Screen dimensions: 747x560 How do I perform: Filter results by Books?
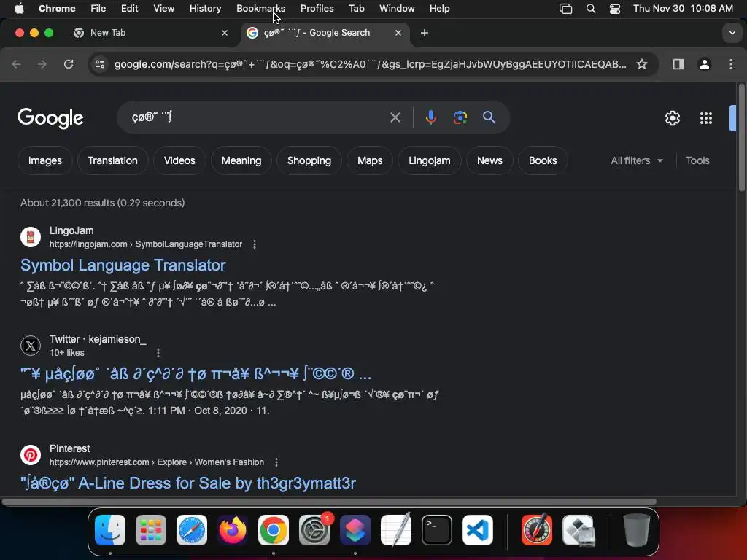(x=543, y=160)
